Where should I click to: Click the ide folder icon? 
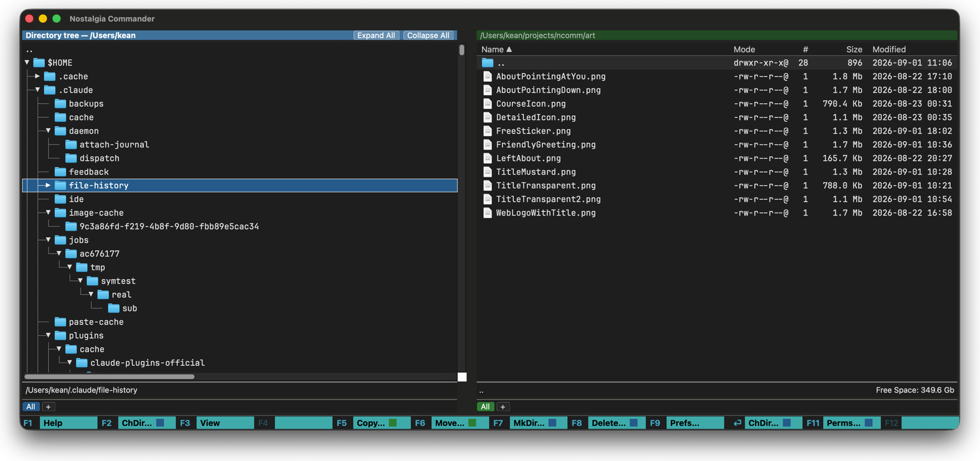pos(60,199)
